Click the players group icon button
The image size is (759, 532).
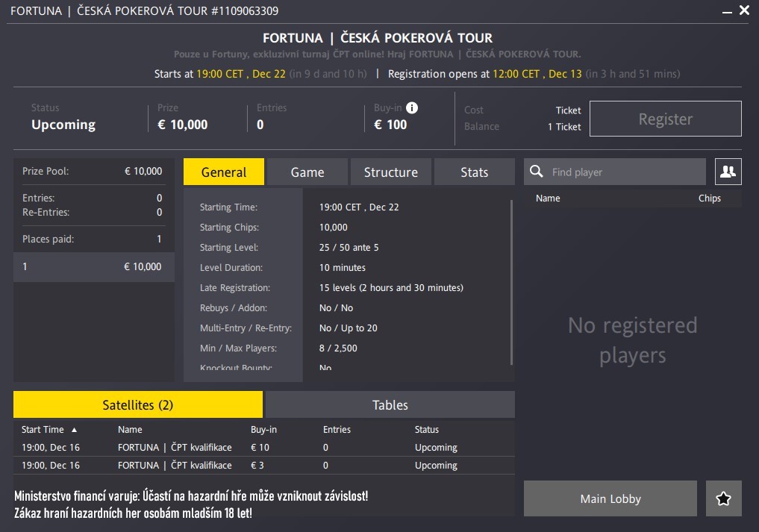pyautogui.click(x=728, y=172)
